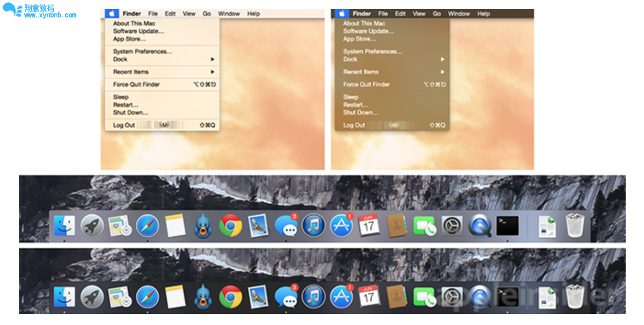Launch Google Chrome from the light dock
The width and height of the screenshot is (644, 325).
(231, 226)
